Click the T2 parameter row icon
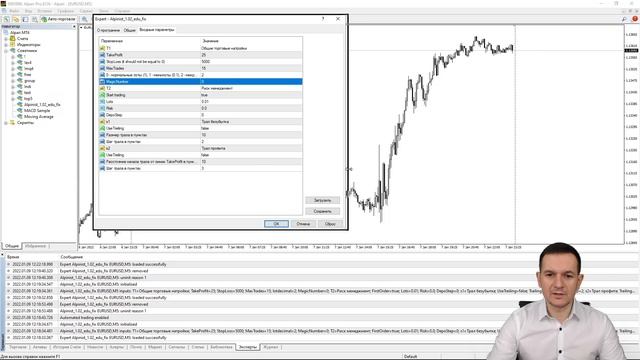The height and width of the screenshot is (360, 640). click(102, 88)
